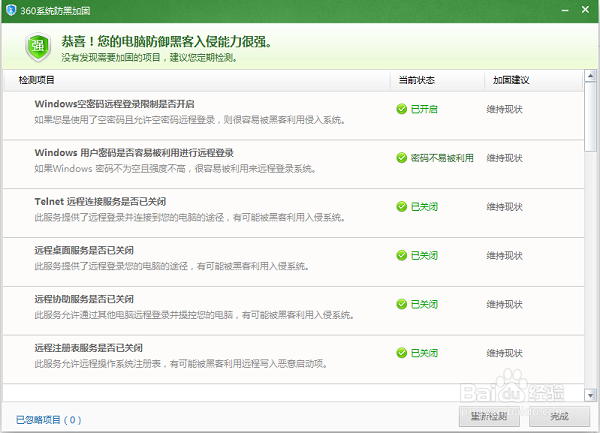Select the 远程桌面服务是否已关闭 item
This screenshot has height=433, width=600.
point(293,262)
